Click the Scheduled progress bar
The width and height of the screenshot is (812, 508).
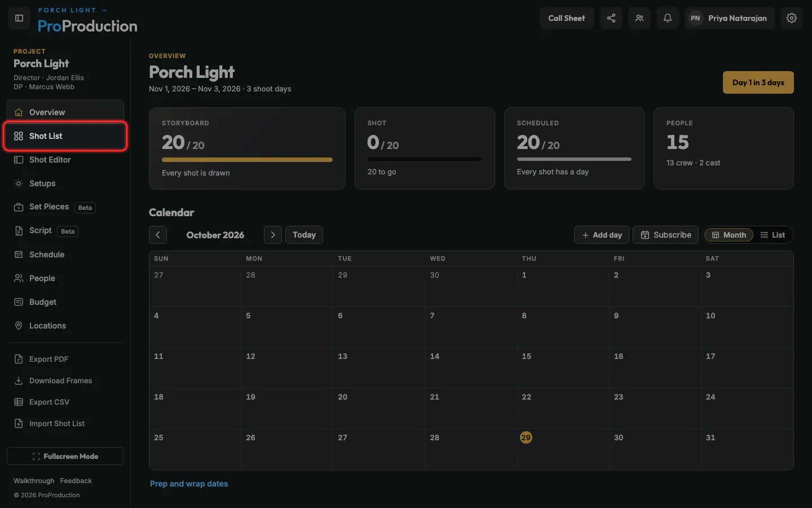tap(574, 159)
